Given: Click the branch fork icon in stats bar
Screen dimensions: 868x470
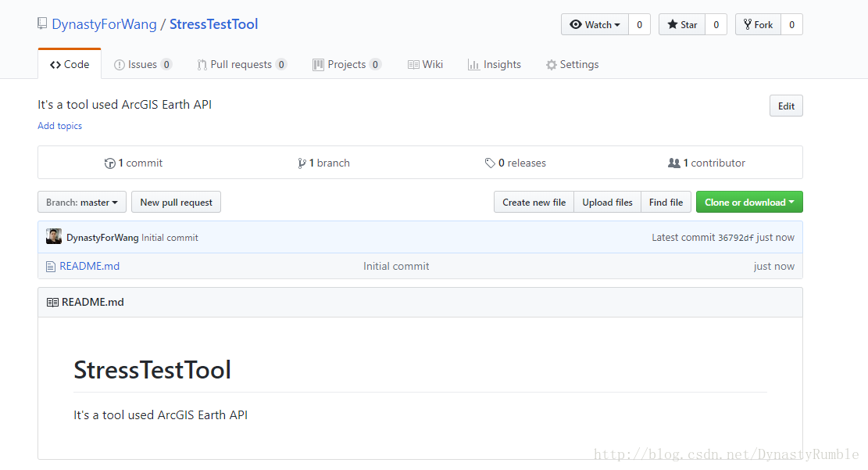Looking at the screenshot, I should pos(302,163).
